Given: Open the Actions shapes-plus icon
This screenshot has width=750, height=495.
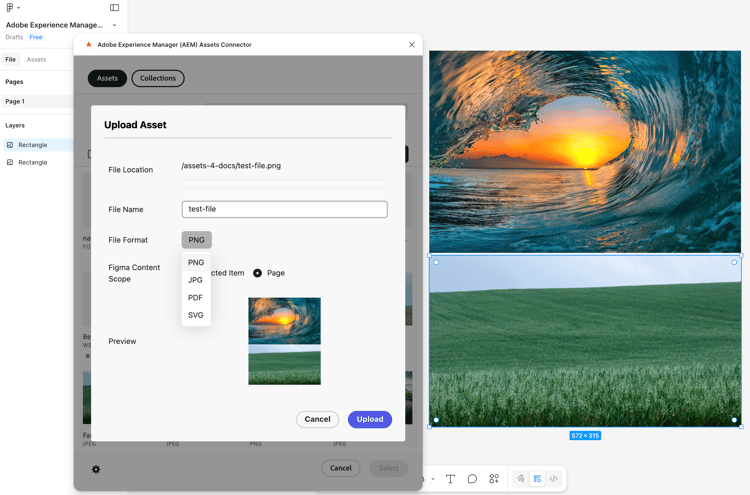Looking at the screenshot, I should point(494,479).
